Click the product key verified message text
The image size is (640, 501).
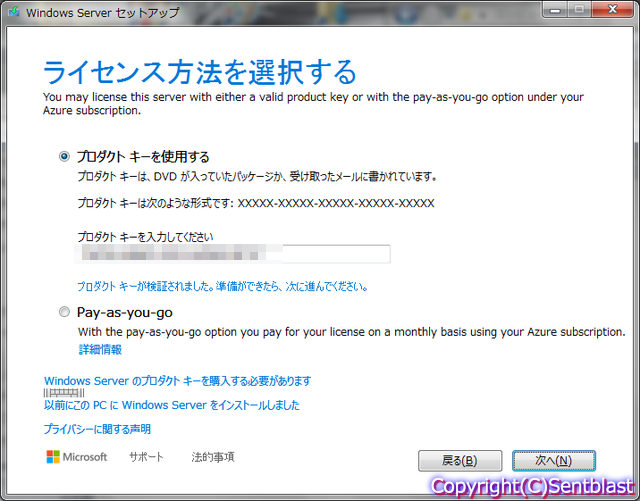click(x=223, y=287)
